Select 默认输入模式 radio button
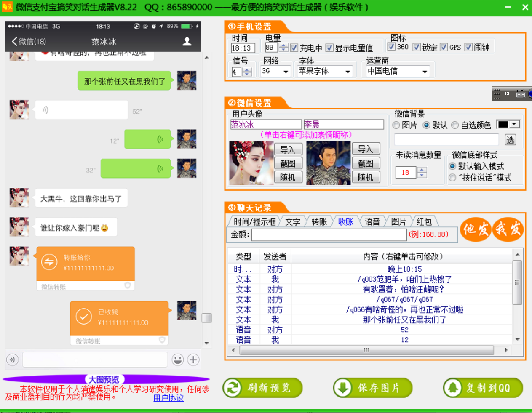Viewport: 532px width, 413px height. click(x=452, y=166)
